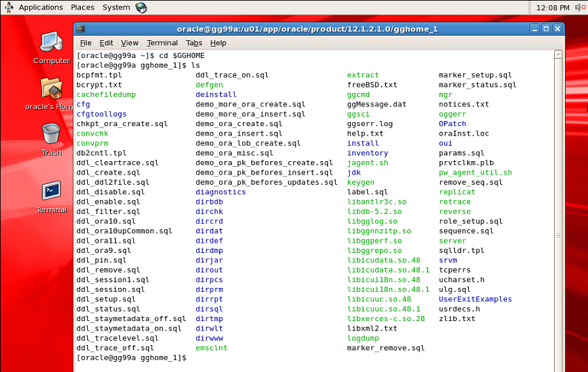Viewport: 588px width, 372px height.
Task: Open the Edit menu in terminal
Action: tap(106, 43)
